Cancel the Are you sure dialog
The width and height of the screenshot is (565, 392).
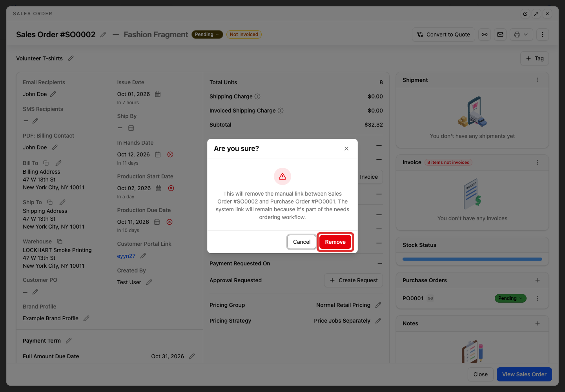[x=302, y=242]
